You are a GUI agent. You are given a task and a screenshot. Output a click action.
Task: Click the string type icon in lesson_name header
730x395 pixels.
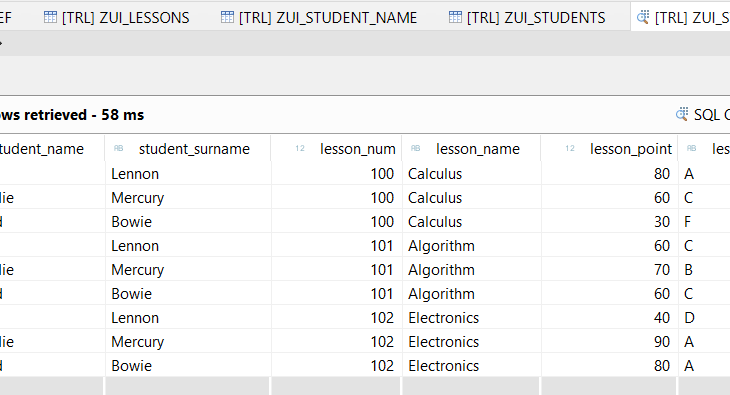[x=416, y=148]
